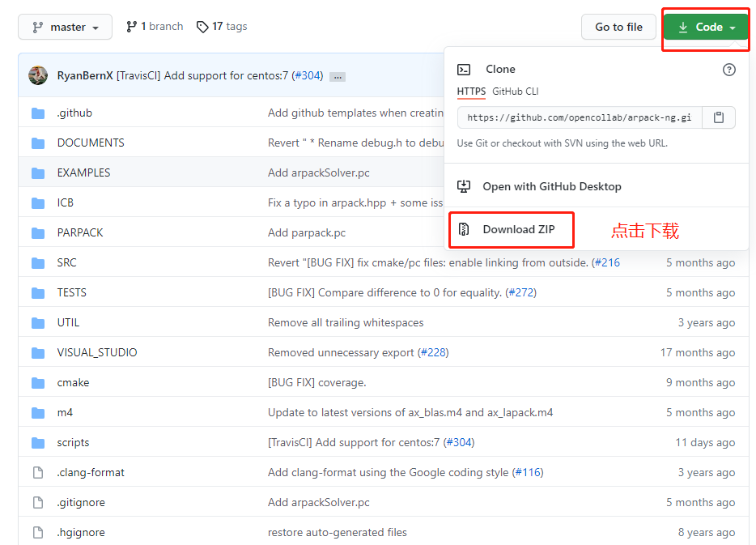Click the DOCUMENTS folder icon
This screenshot has width=756, height=545.
point(38,143)
